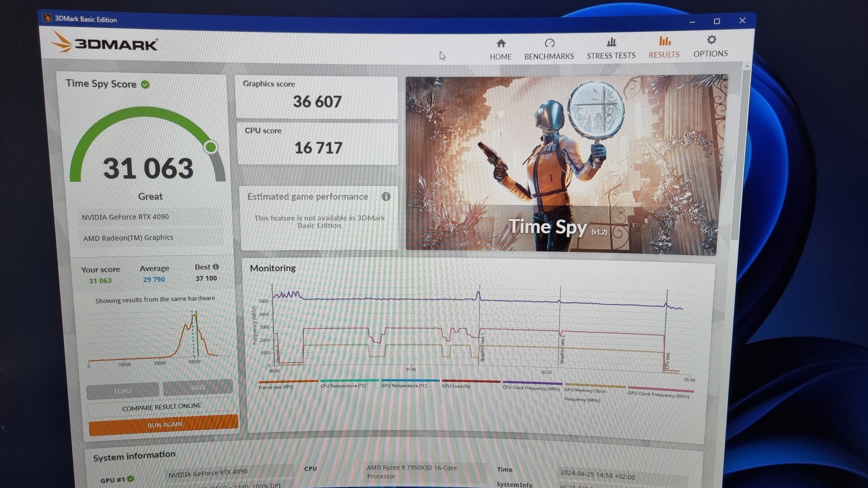Click the Stress Tests bar chart icon
Screen dimensions: 868x488
point(611,42)
